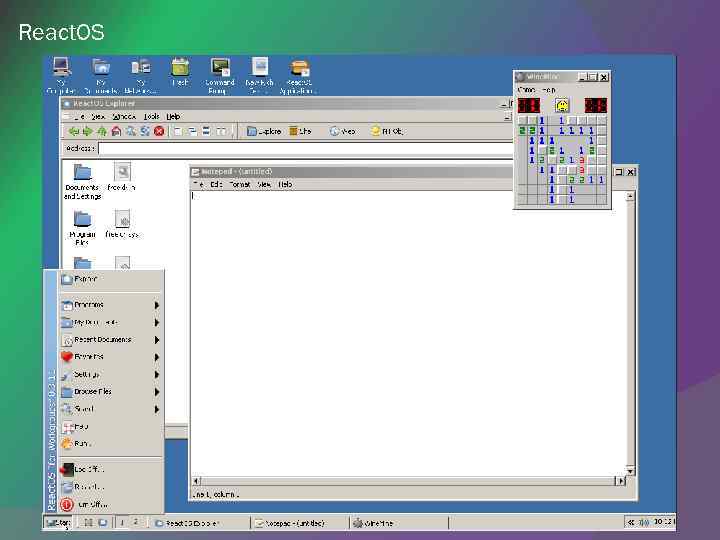The image size is (720, 540).
Task: Click Notepad's horizontal scrollbar left arrow
Action: tap(196, 481)
